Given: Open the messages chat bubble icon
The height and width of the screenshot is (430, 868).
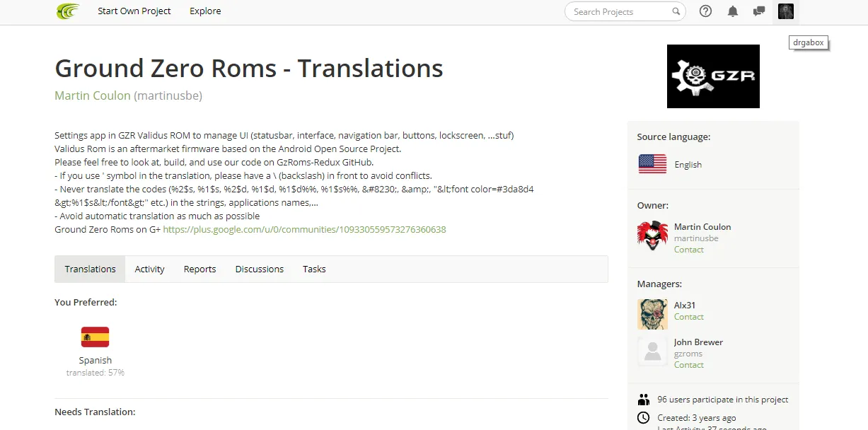Looking at the screenshot, I should pyautogui.click(x=759, y=11).
